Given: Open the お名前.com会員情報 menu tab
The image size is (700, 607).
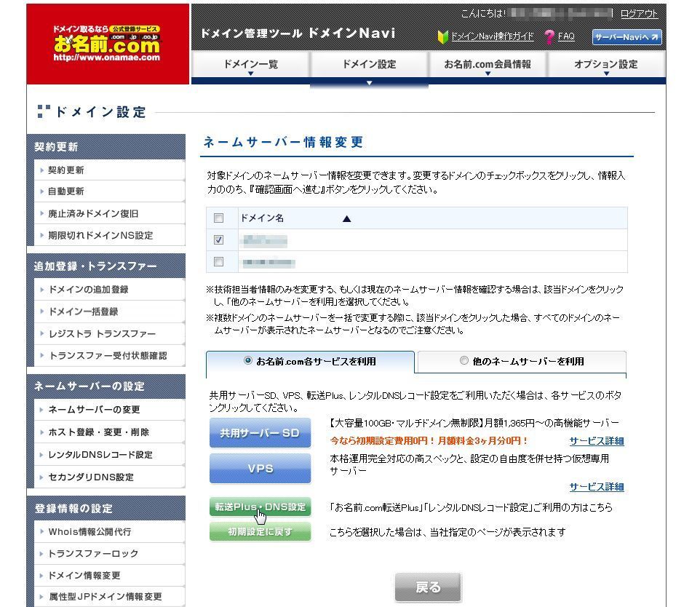Looking at the screenshot, I should pyautogui.click(x=488, y=65).
